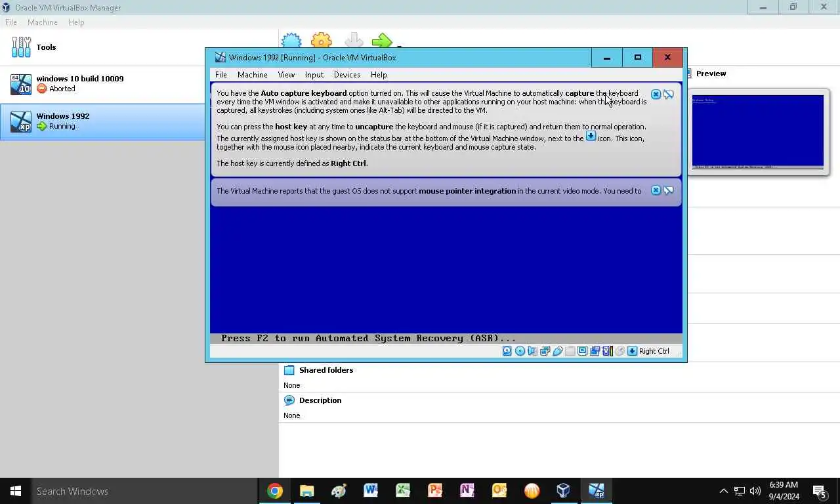Open the USB devices status bar icon

coord(557,351)
